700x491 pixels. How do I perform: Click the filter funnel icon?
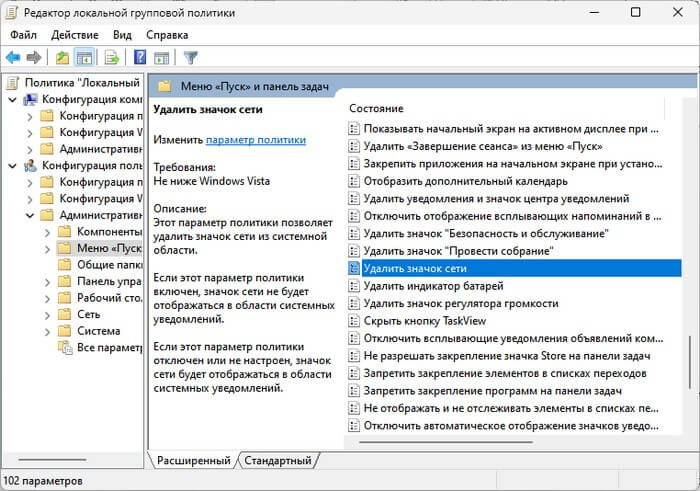[x=191, y=57]
